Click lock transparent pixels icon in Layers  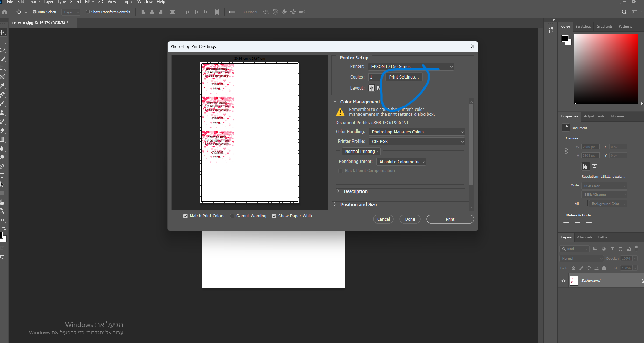click(573, 268)
